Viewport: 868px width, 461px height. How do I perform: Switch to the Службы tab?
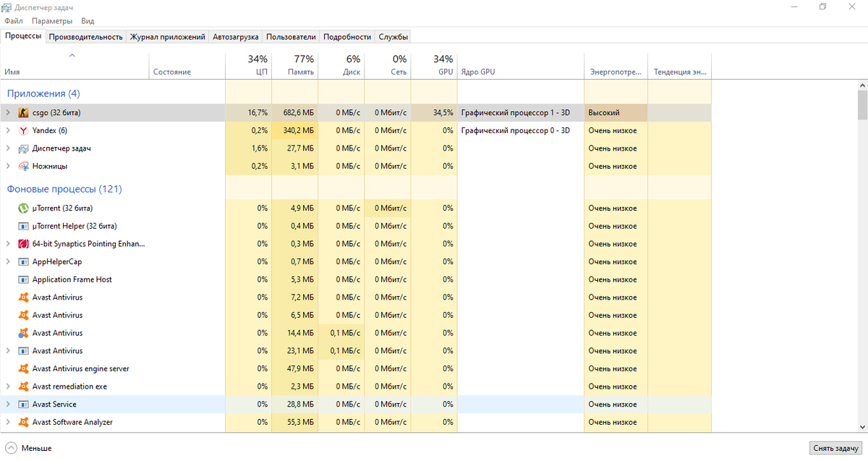coord(393,36)
